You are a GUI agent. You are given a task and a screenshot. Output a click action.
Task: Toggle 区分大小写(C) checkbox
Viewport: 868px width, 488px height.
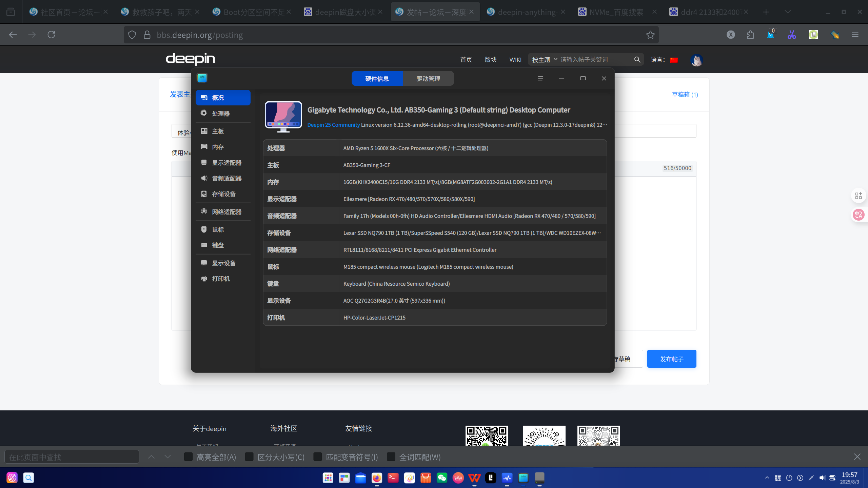(x=249, y=457)
